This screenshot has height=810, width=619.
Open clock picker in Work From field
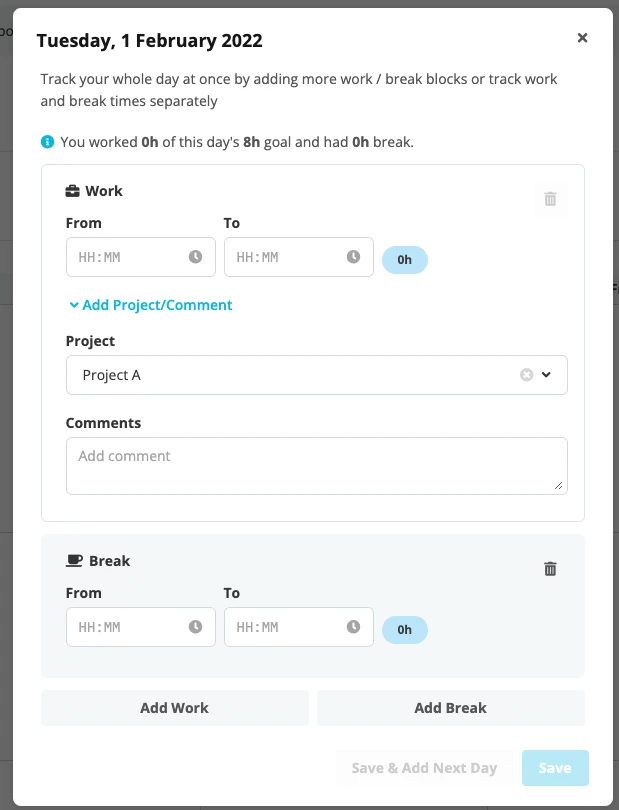tap(195, 257)
